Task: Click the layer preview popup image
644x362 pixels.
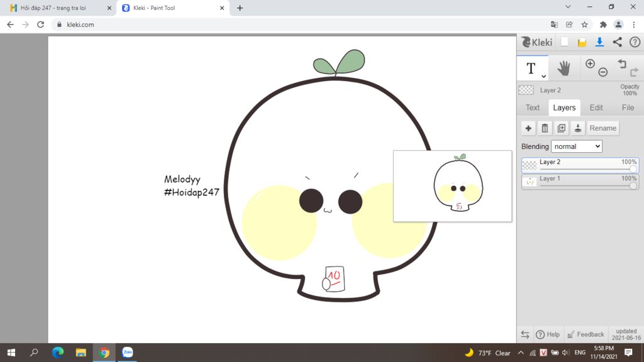Action: pyautogui.click(x=453, y=186)
